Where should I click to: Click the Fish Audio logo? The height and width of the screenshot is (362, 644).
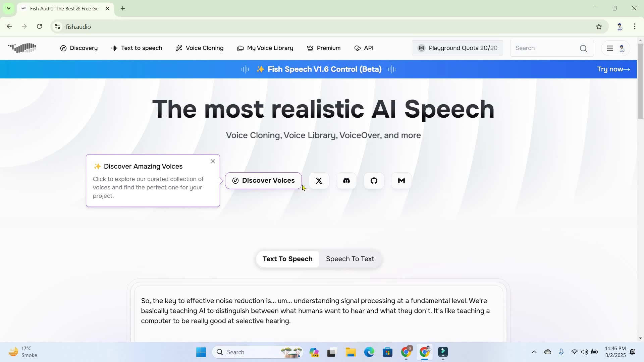22,48
